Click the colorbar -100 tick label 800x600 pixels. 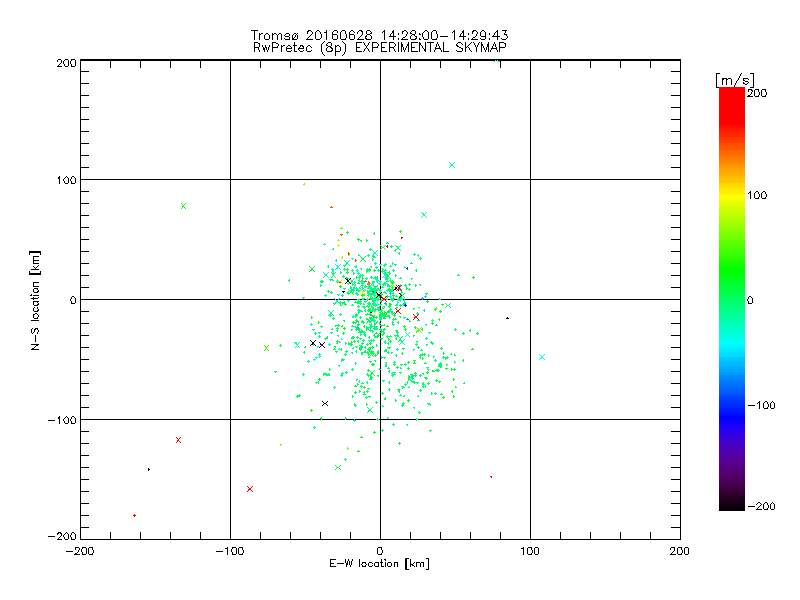click(x=761, y=406)
